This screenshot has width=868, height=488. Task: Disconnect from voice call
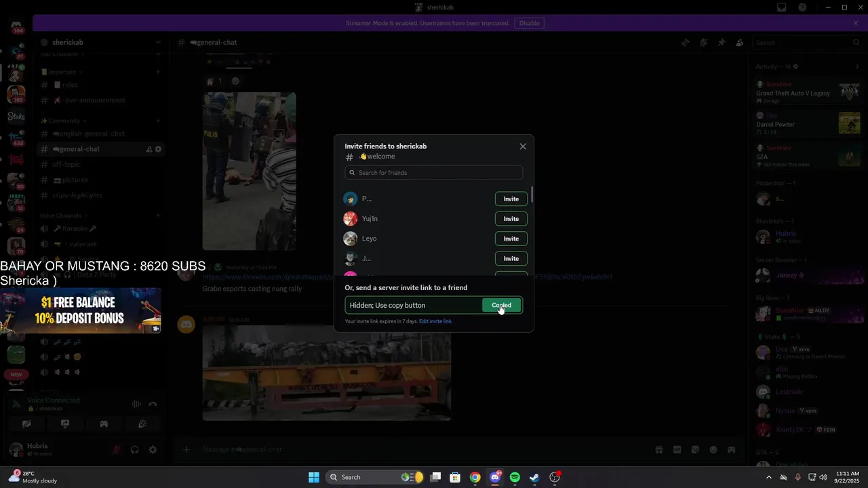point(153,404)
